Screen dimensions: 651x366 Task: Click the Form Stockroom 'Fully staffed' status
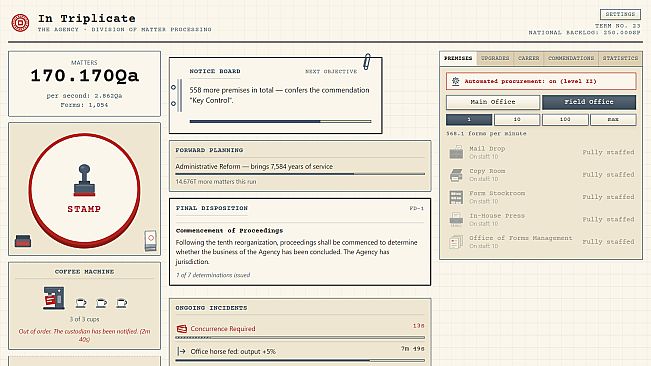pyautogui.click(x=608, y=197)
